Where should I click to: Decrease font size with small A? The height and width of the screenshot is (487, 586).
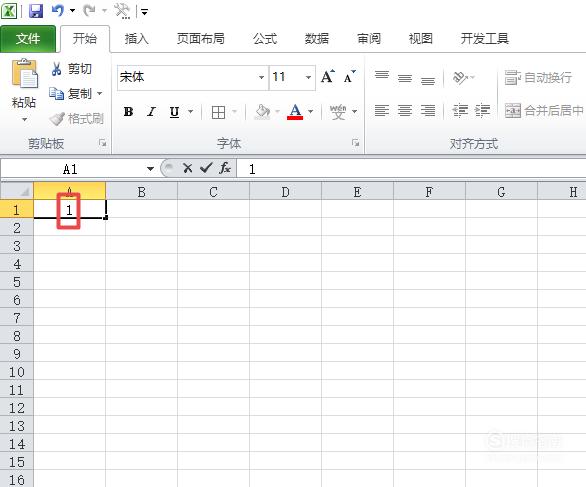pyautogui.click(x=349, y=77)
